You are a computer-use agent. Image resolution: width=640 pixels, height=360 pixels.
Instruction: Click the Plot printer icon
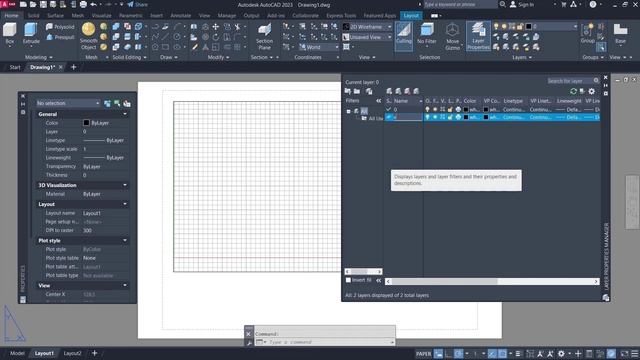83,4
